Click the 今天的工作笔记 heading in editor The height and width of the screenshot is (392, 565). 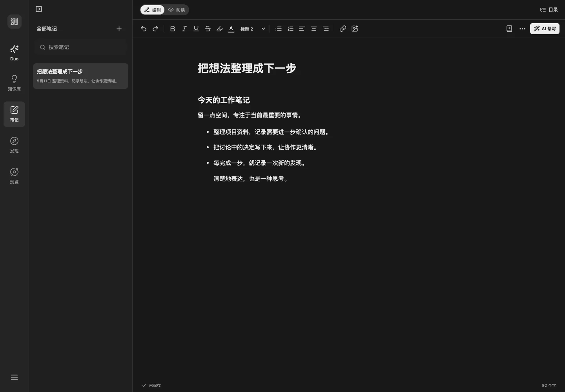[224, 100]
